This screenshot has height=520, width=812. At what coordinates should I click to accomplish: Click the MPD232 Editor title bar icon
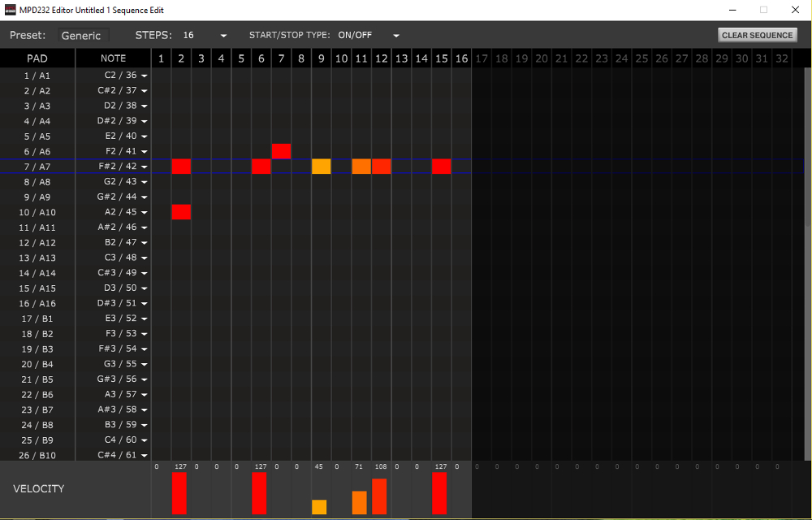(11, 10)
